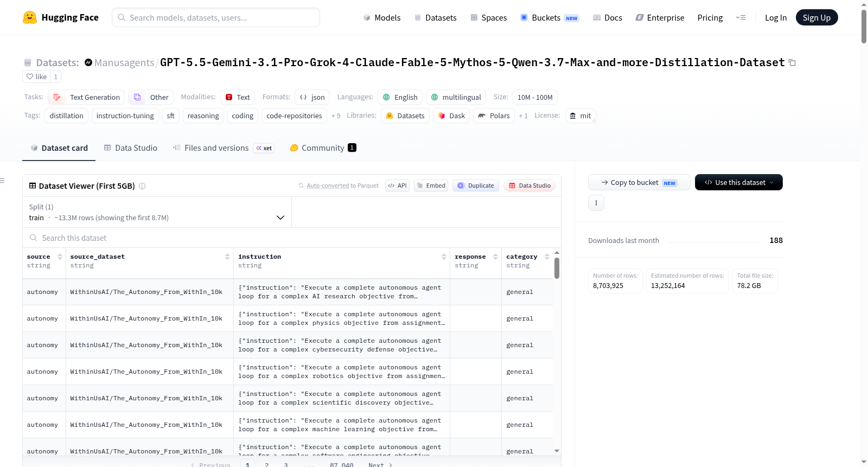Click the 10M - 100M size tag
This screenshot has width=868, height=467.
pyautogui.click(x=535, y=97)
